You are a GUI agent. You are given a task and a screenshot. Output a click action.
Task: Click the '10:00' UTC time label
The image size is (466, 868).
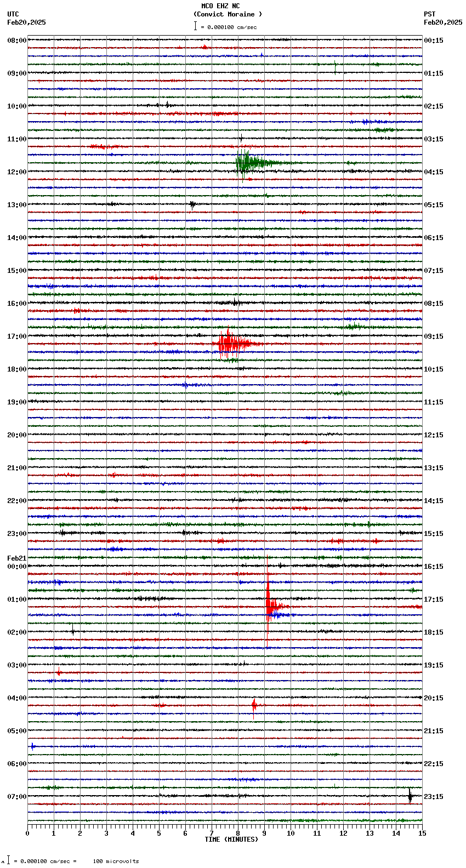(16, 106)
